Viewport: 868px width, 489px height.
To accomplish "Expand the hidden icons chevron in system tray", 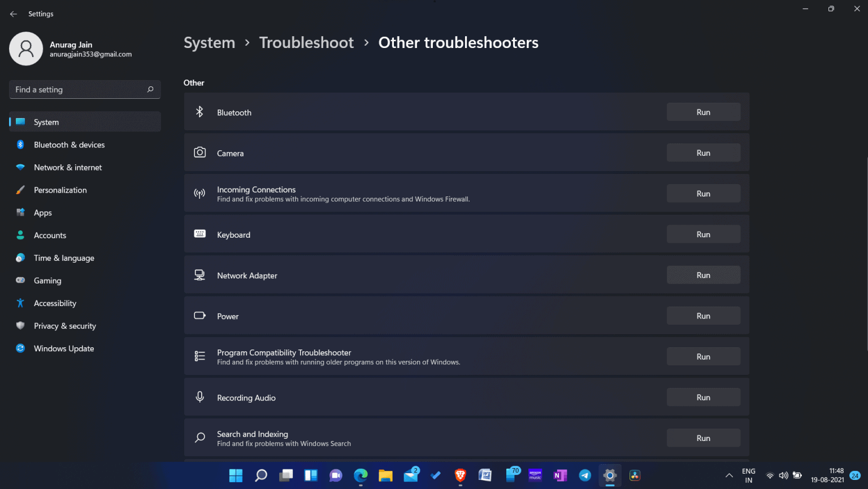I will [729, 475].
